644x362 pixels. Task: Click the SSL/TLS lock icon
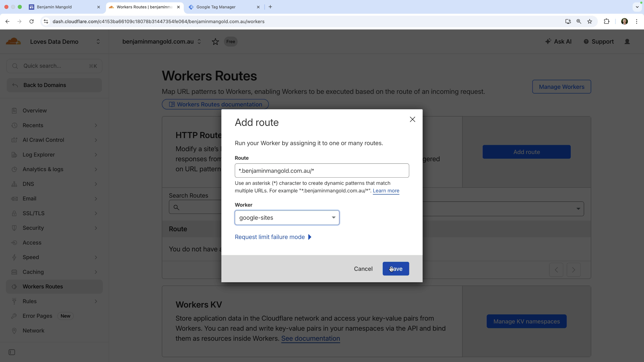14,213
